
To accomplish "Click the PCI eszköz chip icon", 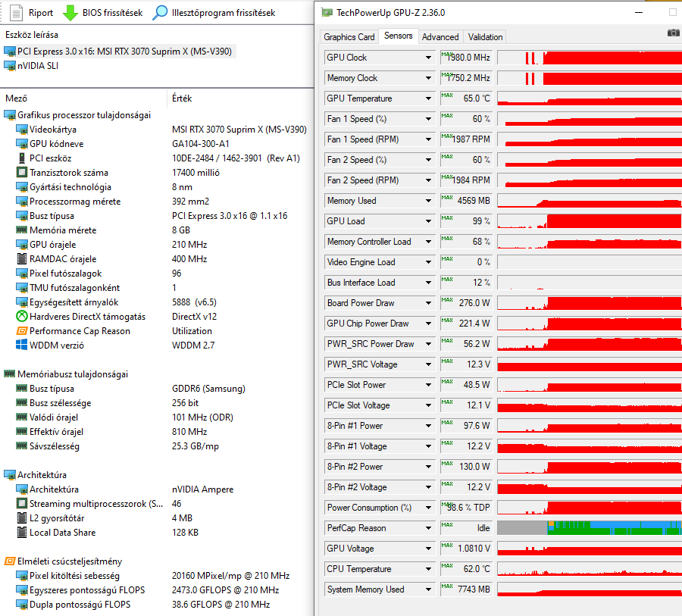I will tap(21, 158).
